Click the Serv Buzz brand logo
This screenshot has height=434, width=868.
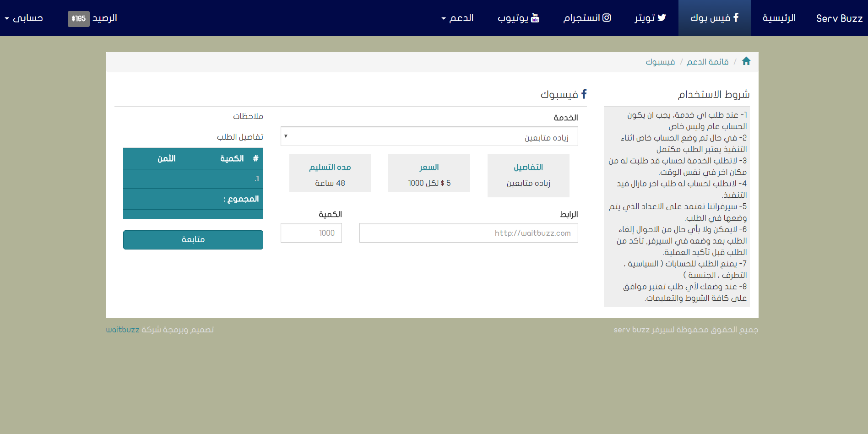click(839, 18)
